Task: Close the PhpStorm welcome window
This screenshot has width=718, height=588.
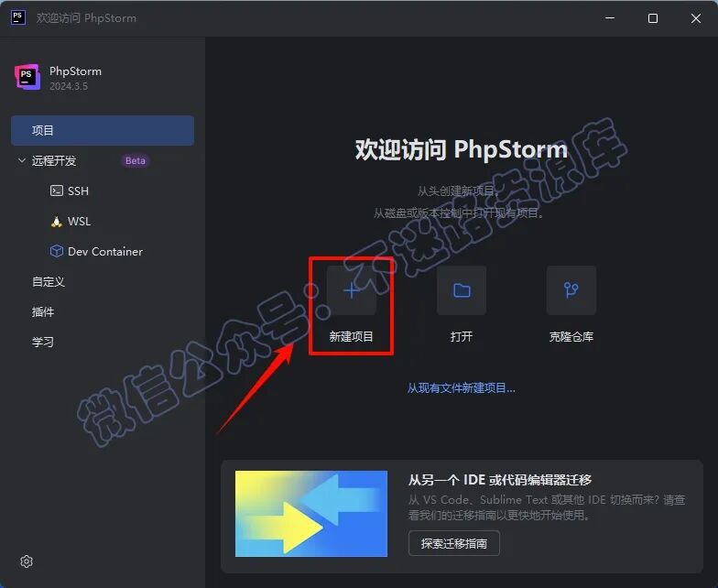Action: click(696, 18)
